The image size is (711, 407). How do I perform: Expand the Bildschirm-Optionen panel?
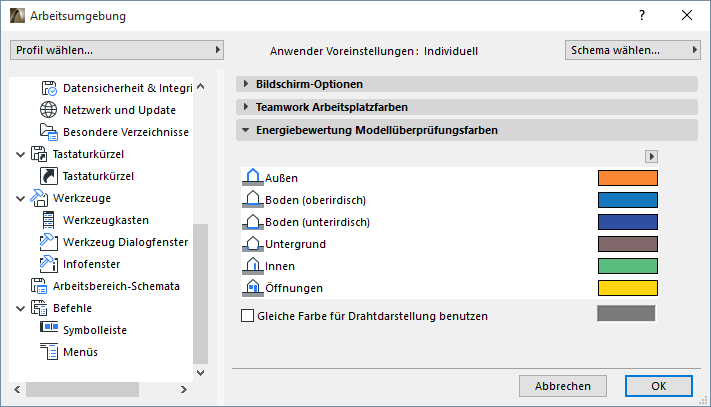pyautogui.click(x=245, y=84)
